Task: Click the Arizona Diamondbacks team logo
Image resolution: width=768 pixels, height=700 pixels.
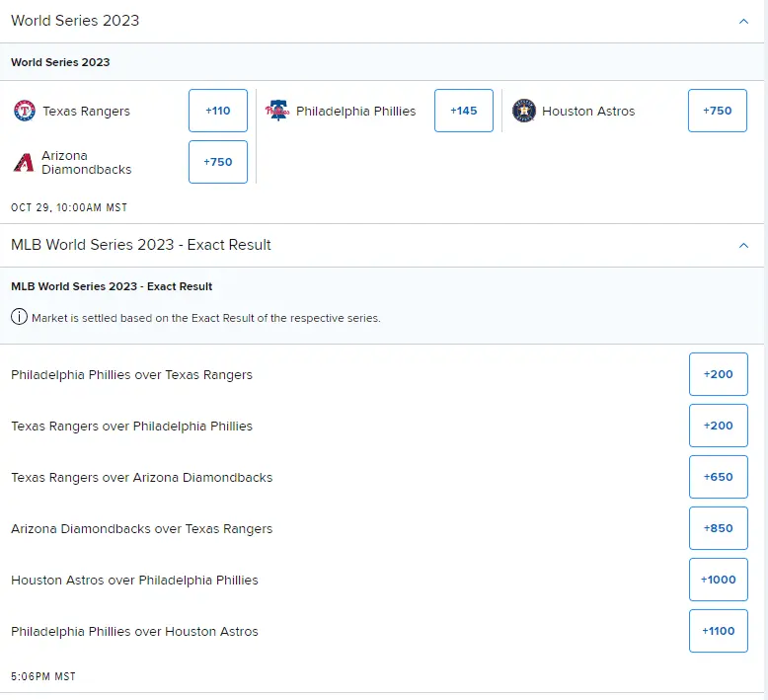Action: (x=24, y=162)
